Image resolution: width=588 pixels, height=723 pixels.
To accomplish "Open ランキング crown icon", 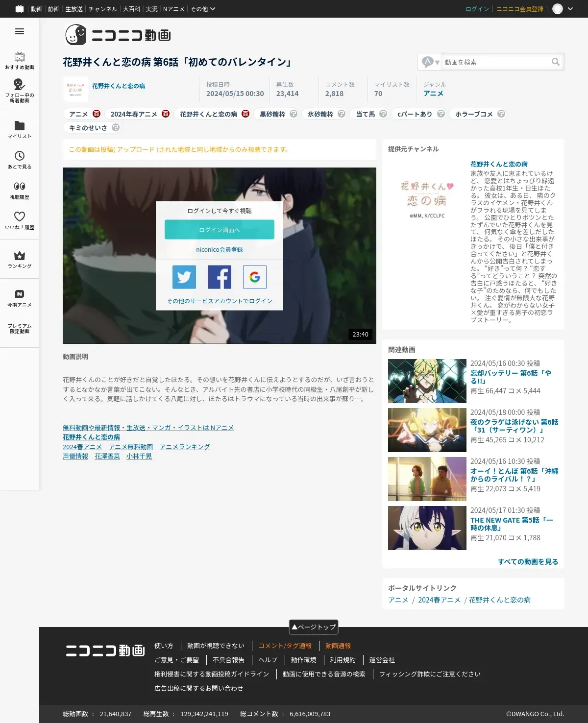I will (20, 256).
